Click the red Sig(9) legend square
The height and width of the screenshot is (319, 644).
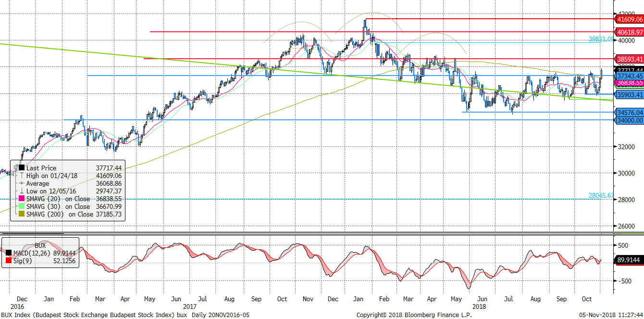(8, 261)
